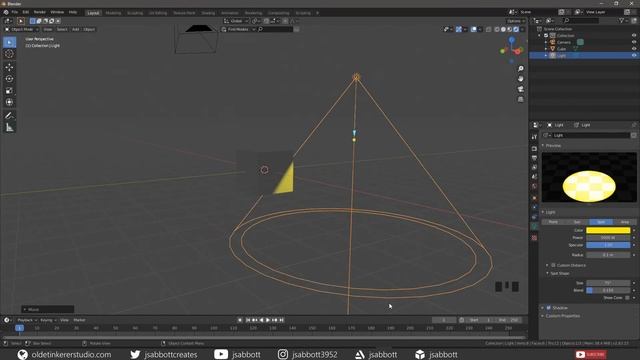This screenshot has width=640, height=360.
Task: Click the navigation gizmo blue Z axis
Action: tap(511, 40)
